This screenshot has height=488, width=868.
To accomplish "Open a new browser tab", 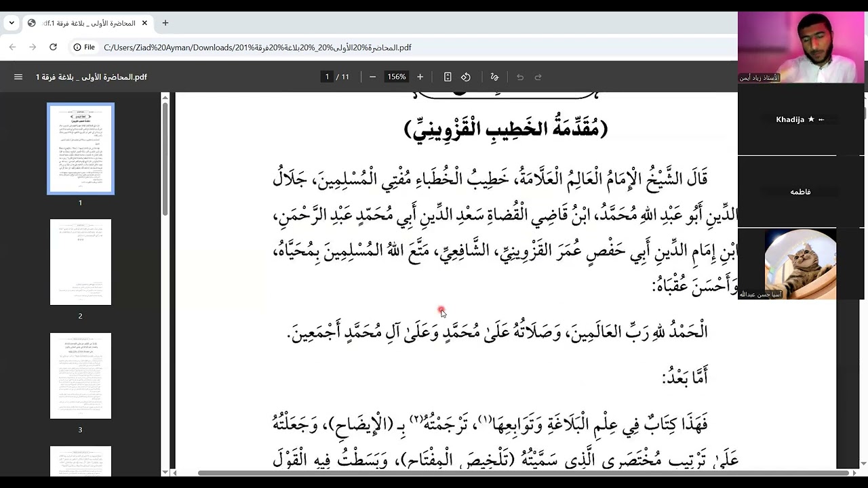I will click(x=165, y=23).
